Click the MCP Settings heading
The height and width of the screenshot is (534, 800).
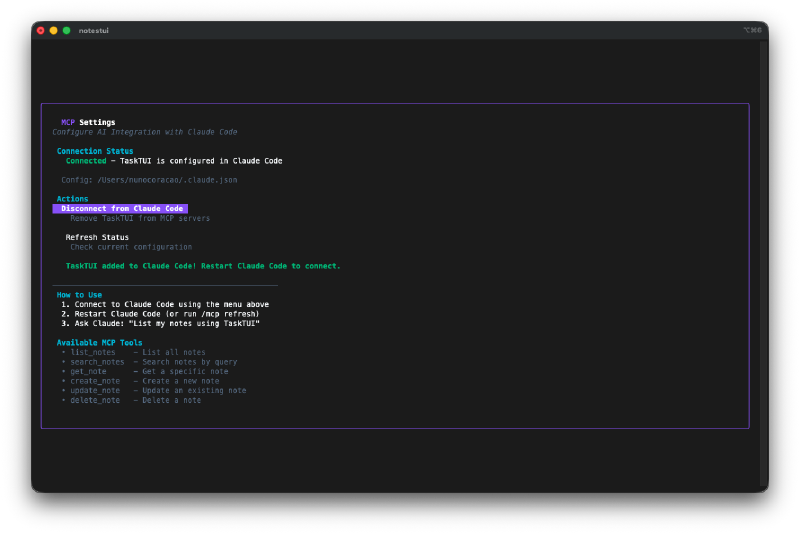(x=88, y=122)
